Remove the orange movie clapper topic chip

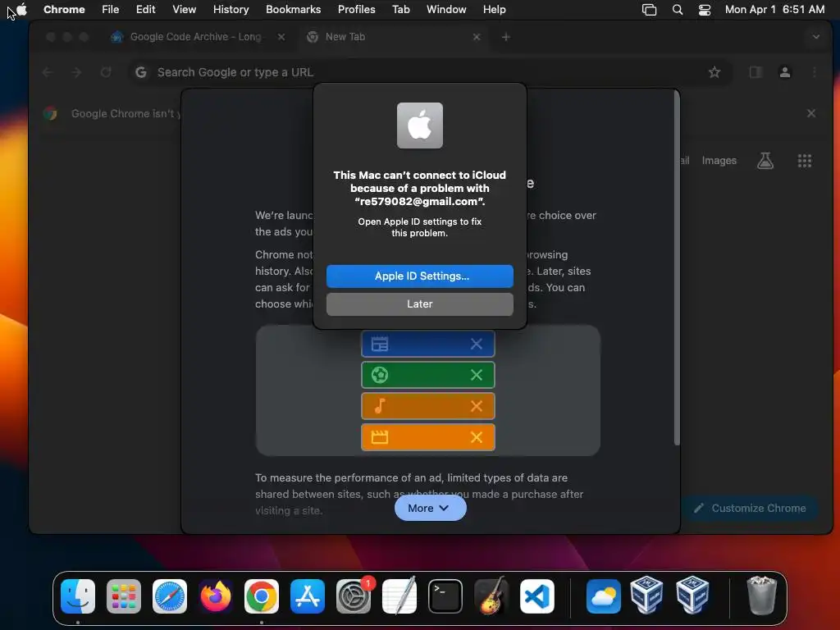point(477,437)
